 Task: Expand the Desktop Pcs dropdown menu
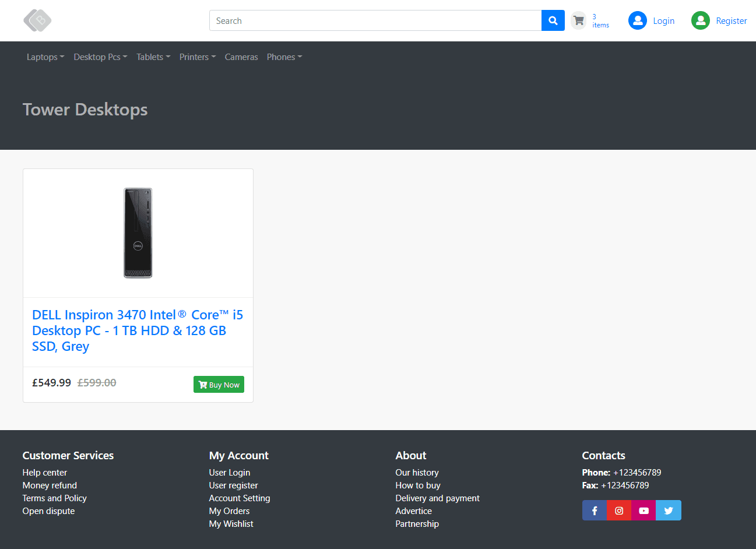tap(100, 57)
